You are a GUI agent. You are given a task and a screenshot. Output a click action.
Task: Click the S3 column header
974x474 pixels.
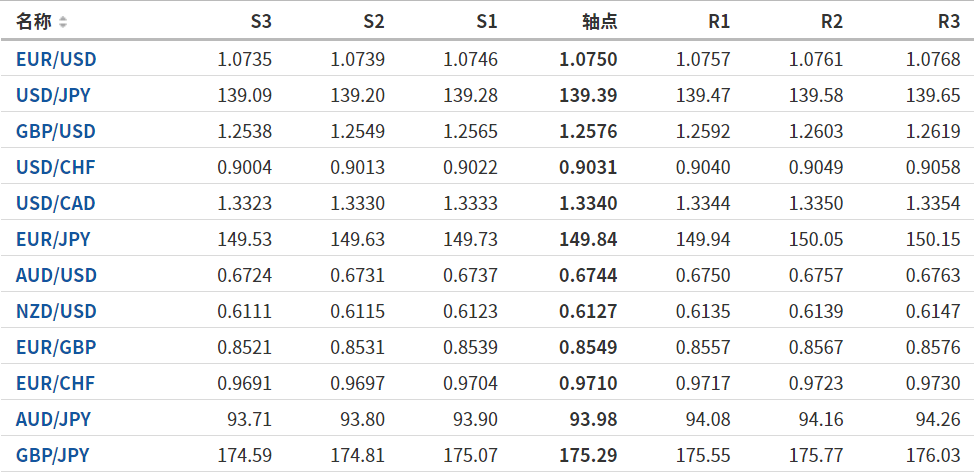pos(260,22)
